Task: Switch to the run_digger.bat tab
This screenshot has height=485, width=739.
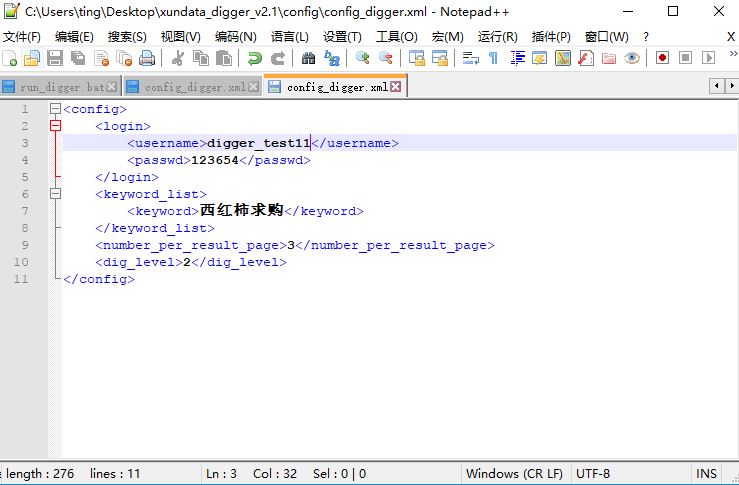Action: (62, 87)
